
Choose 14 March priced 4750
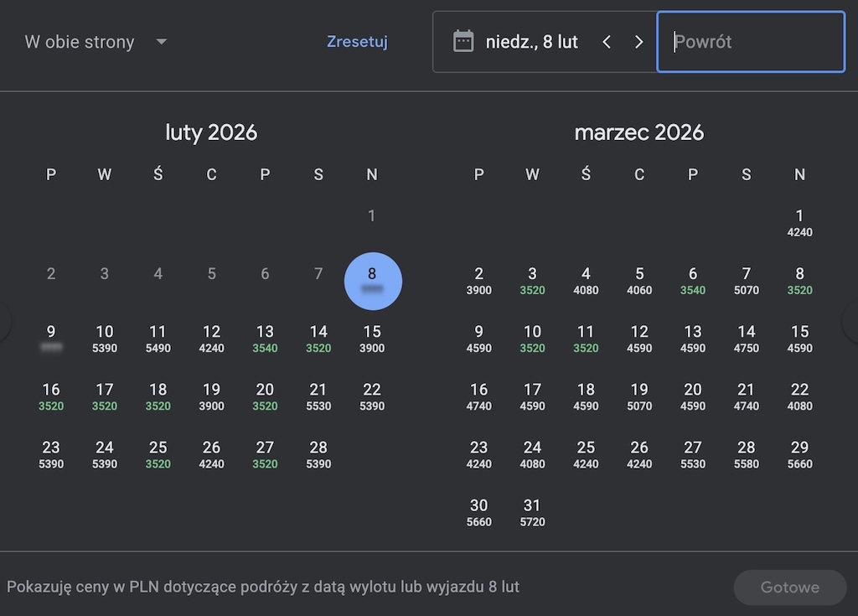747,339
